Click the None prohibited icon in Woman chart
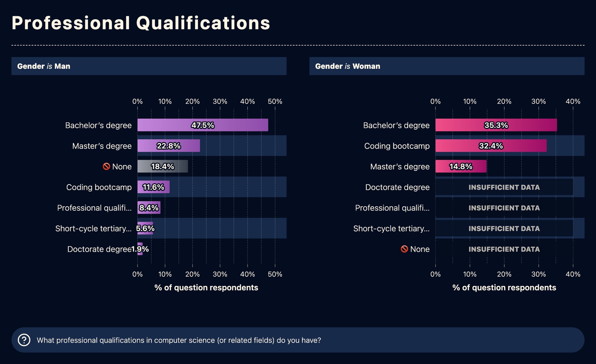The height and width of the screenshot is (364, 596). click(404, 249)
